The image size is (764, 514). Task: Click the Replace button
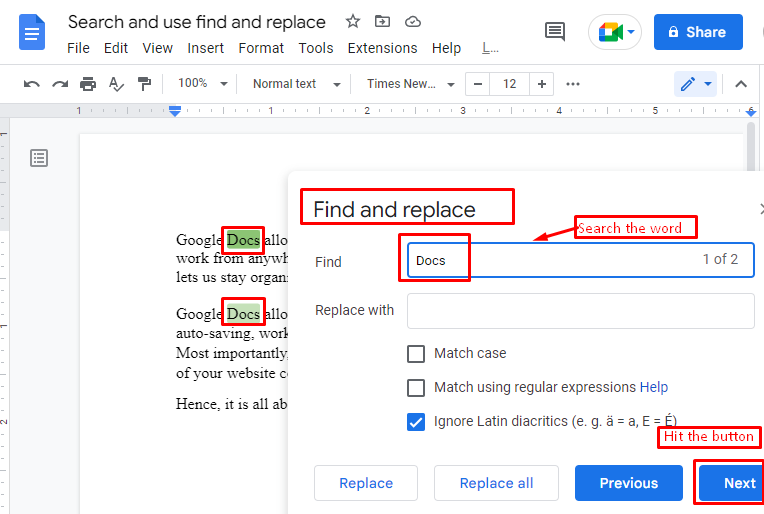(366, 483)
